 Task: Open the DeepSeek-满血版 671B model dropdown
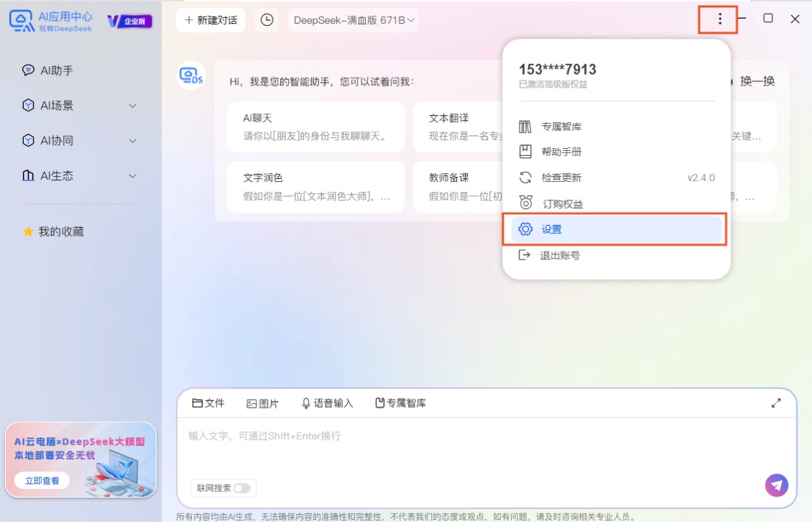[x=354, y=20]
